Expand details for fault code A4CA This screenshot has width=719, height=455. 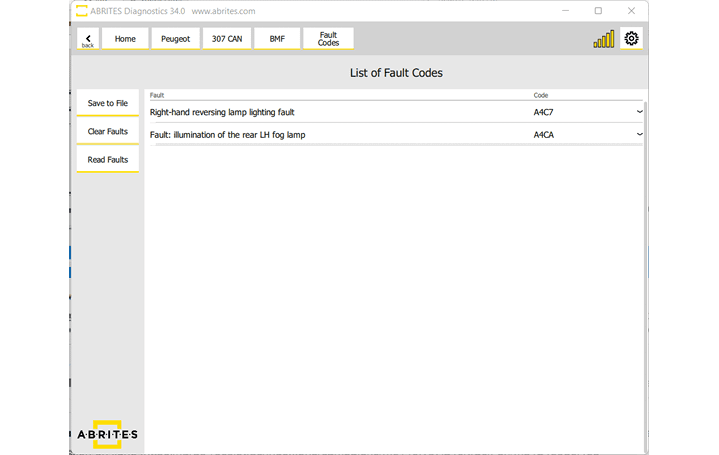pos(639,134)
